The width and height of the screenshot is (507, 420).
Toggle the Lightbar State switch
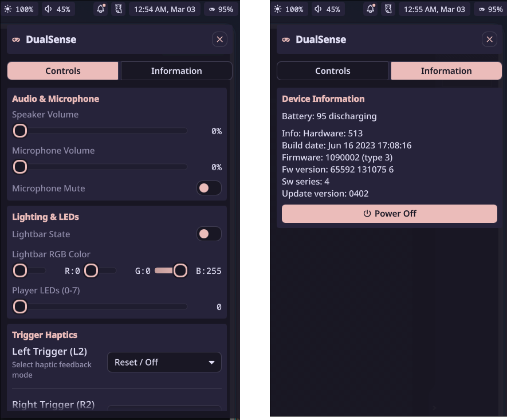pos(209,234)
